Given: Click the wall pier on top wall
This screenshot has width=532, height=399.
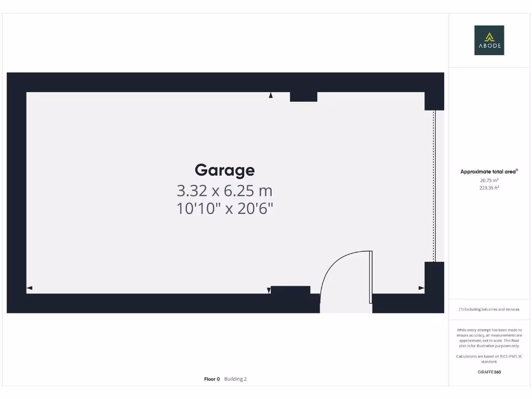Looking at the screenshot, I should click(303, 97).
